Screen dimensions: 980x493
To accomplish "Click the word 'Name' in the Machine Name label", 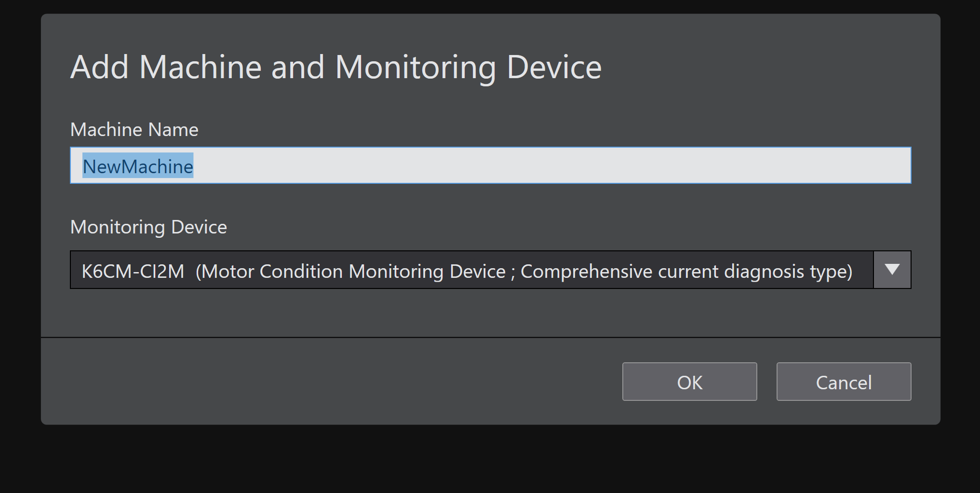I will click(173, 130).
